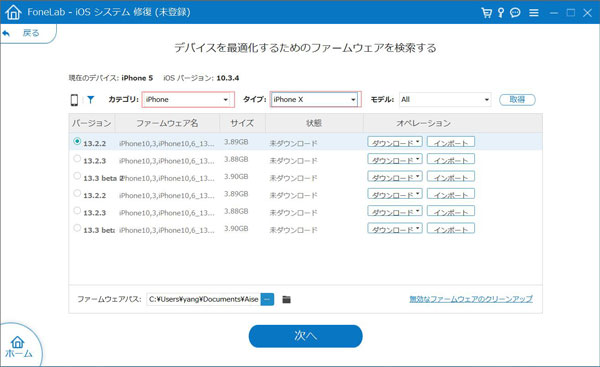The width and height of the screenshot is (600, 367).
Task: Click the blue filter funnel icon
Action: (x=90, y=99)
